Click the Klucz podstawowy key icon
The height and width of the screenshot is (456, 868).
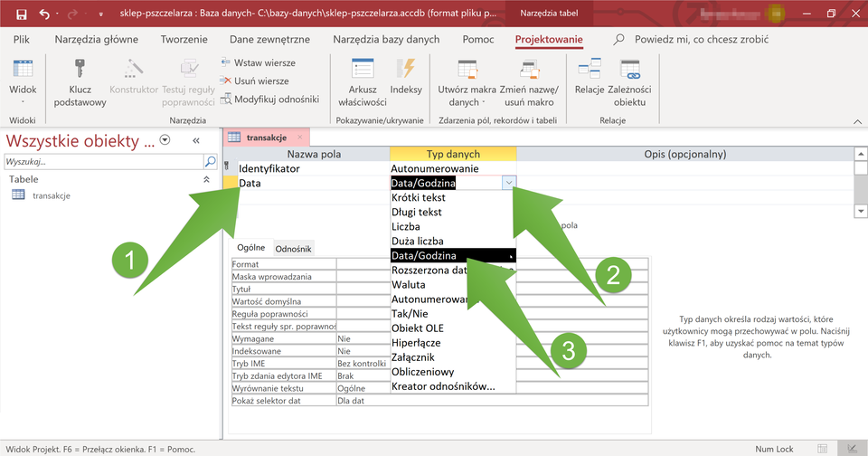(x=80, y=71)
